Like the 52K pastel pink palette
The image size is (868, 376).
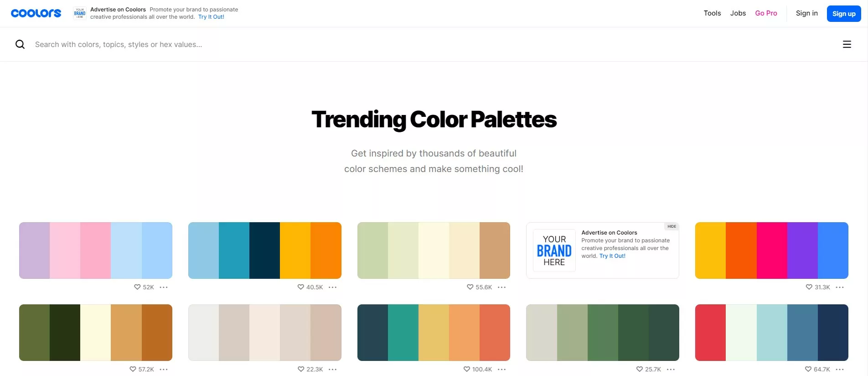click(136, 287)
